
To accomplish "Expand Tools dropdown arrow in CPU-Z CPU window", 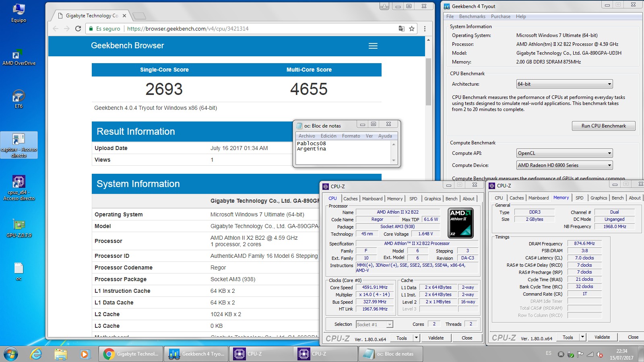I will (417, 338).
